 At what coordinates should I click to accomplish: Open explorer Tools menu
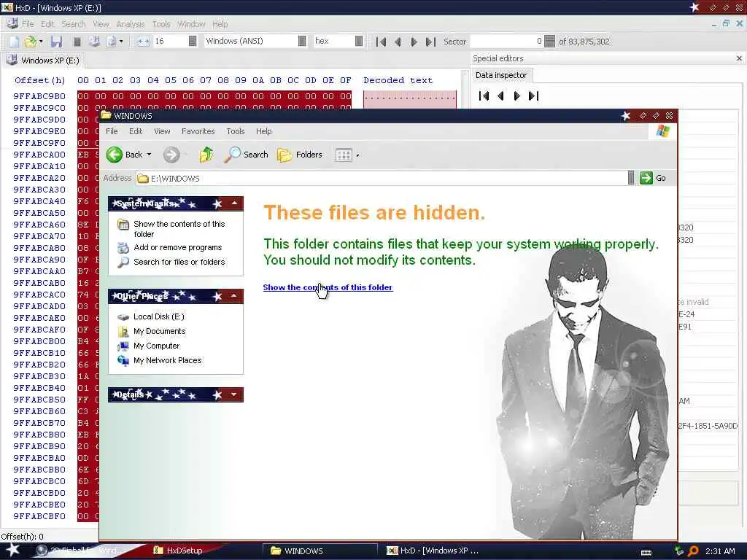[236, 131]
